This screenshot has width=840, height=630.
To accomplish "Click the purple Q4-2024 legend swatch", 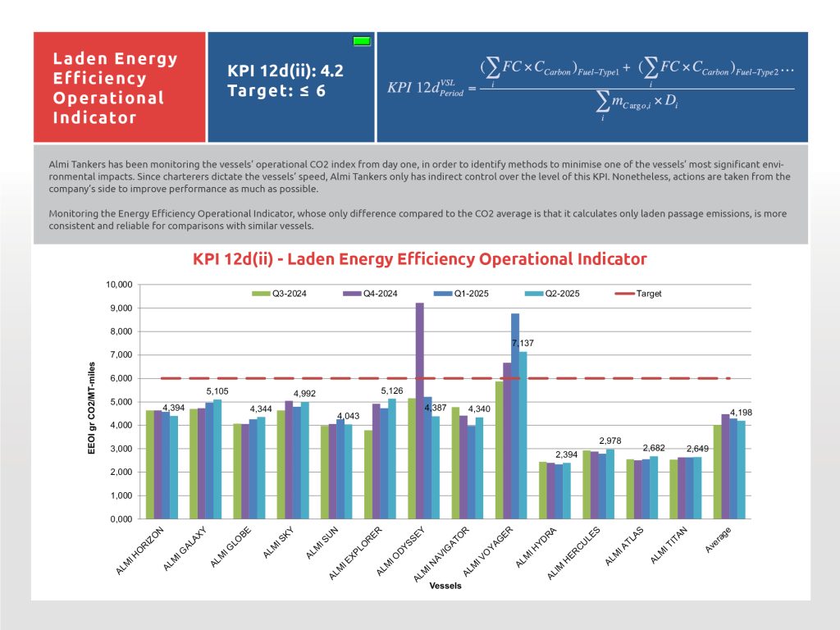I will pyautogui.click(x=352, y=294).
